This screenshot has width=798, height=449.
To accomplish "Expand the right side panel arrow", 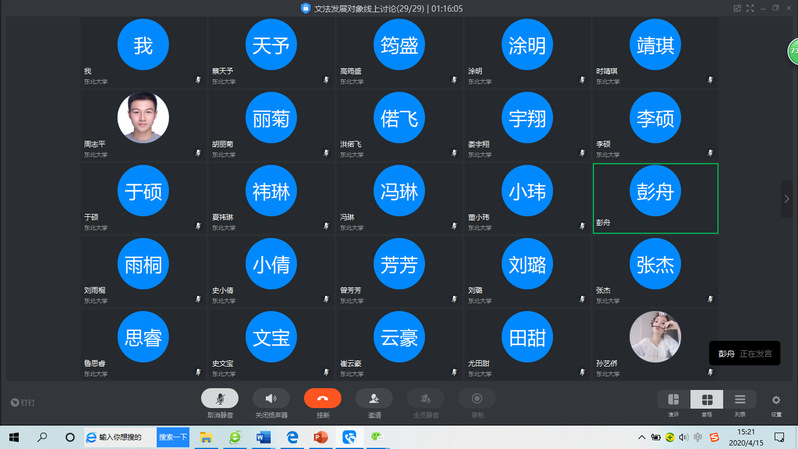I will point(787,199).
